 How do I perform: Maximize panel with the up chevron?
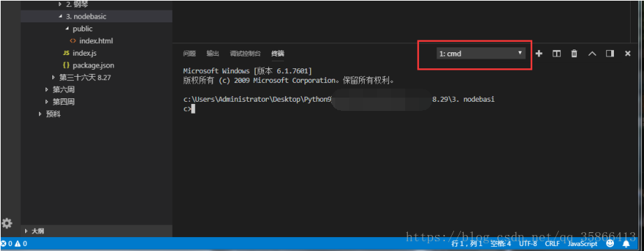(592, 53)
